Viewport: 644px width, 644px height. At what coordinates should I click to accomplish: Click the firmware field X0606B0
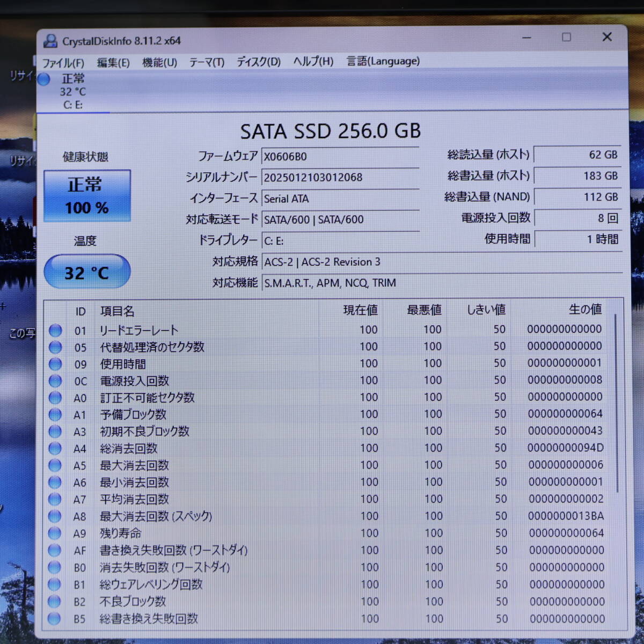340,157
